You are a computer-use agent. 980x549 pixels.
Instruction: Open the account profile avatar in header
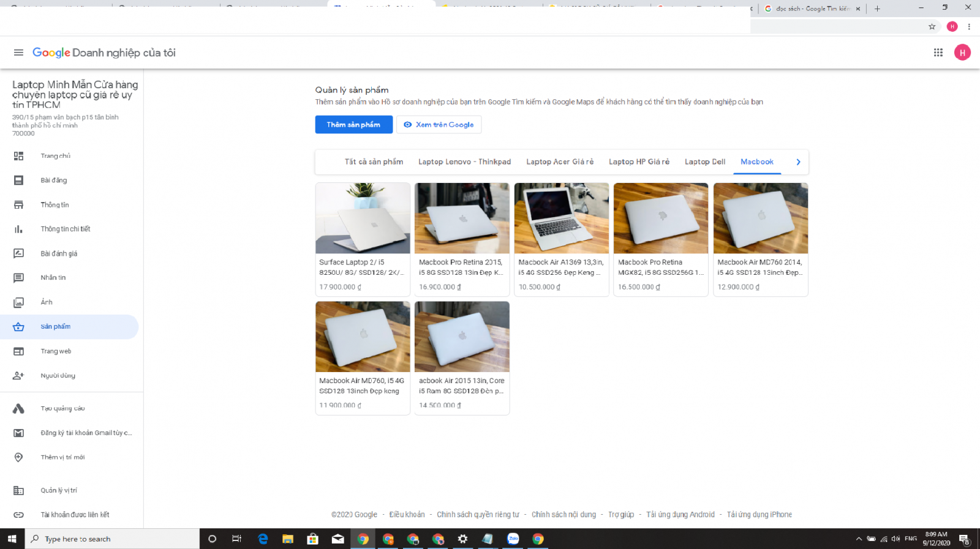[x=962, y=53]
